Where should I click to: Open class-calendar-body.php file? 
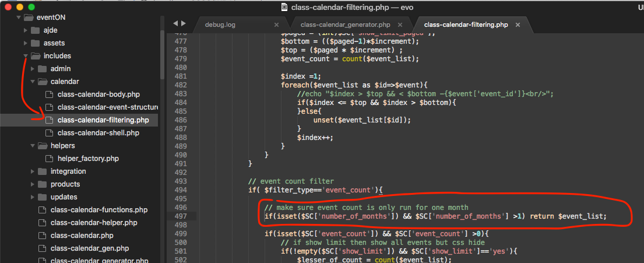(x=98, y=94)
